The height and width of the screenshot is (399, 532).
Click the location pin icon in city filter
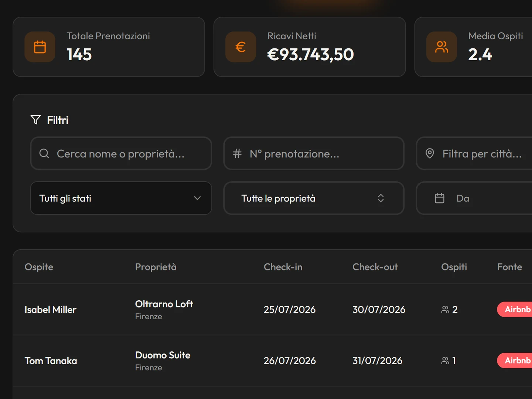coord(430,153)
